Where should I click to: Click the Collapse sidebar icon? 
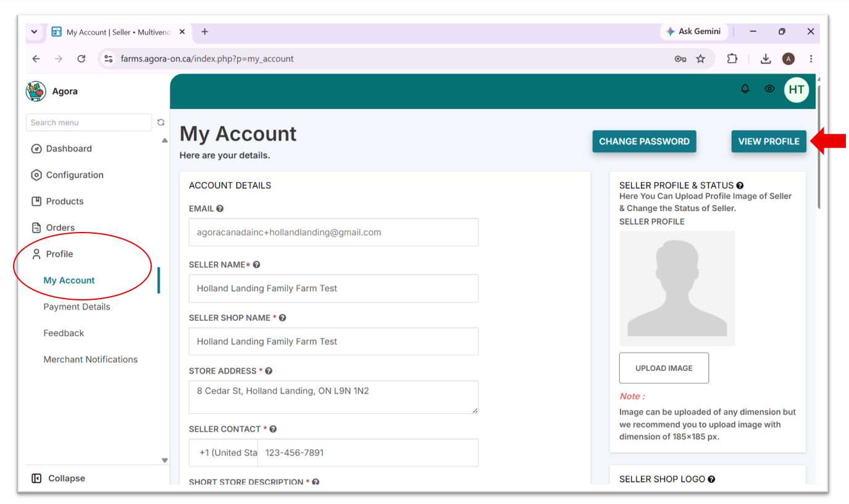coord(36,478)
